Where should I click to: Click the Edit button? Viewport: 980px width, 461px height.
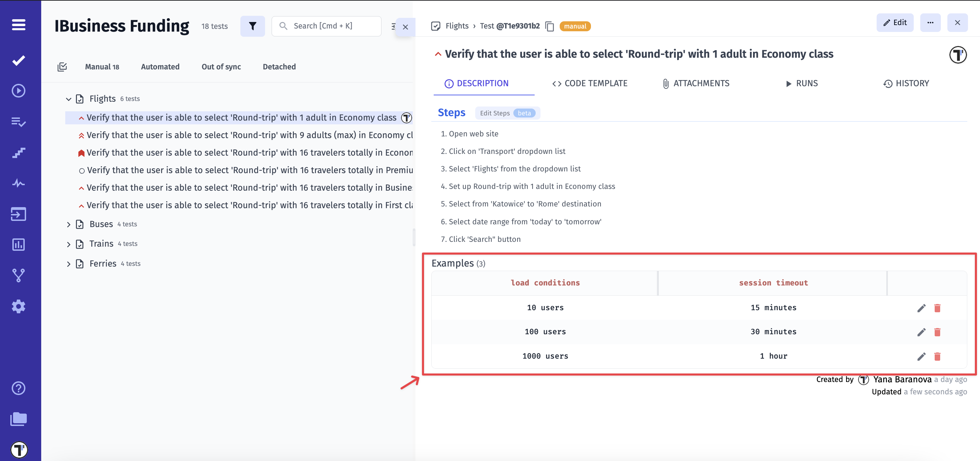(x=895, y=22)
